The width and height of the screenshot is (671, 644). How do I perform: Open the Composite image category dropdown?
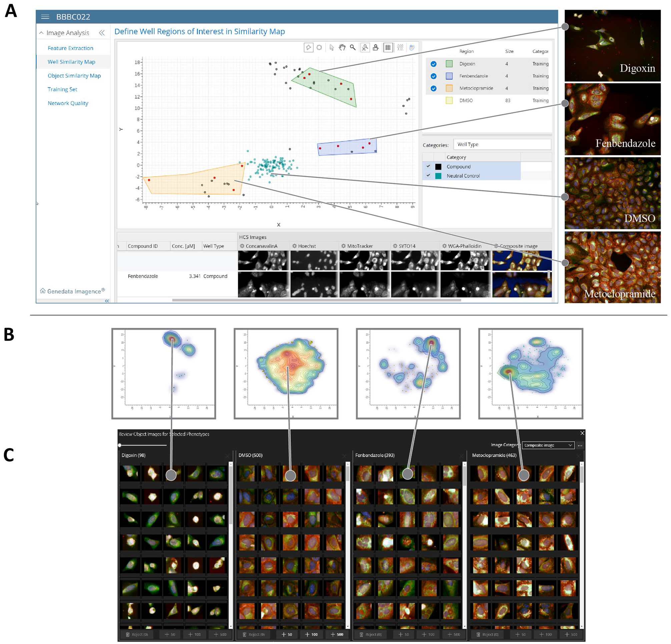coord(548,445)
